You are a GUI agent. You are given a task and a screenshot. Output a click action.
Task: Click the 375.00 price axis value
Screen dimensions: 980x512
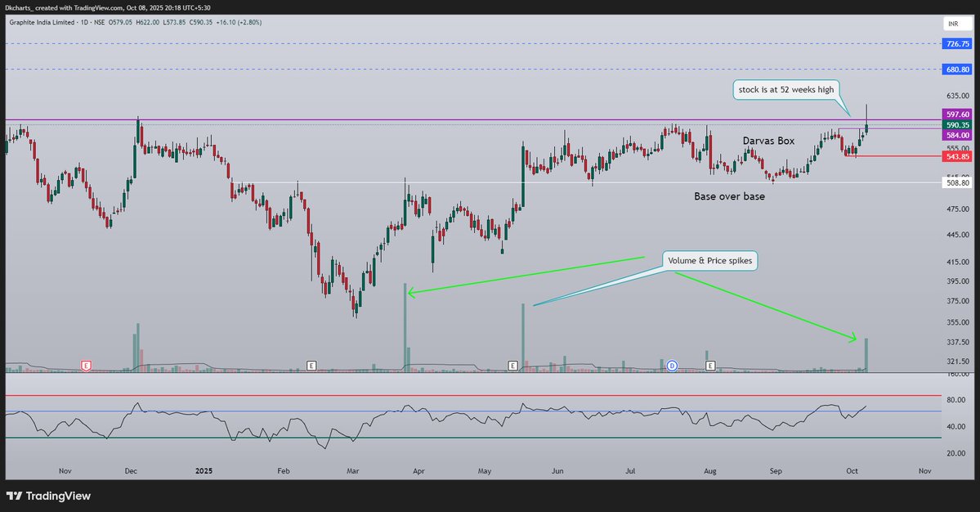[958, 301]
